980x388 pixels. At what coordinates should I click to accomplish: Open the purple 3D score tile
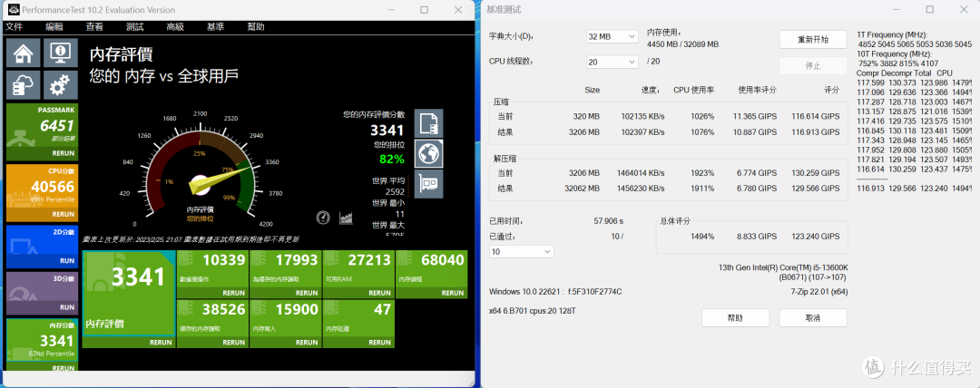tap(42, 293)
